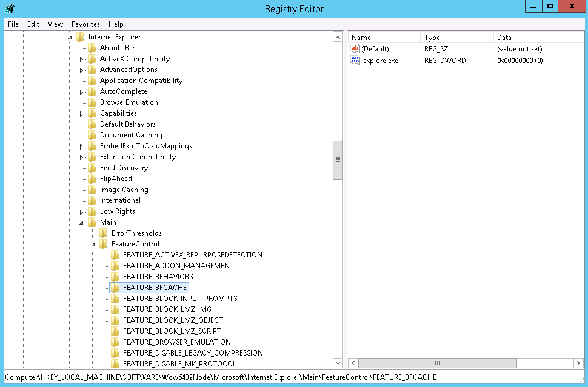Click the AutoComplete folder icon

coord(92,91)
